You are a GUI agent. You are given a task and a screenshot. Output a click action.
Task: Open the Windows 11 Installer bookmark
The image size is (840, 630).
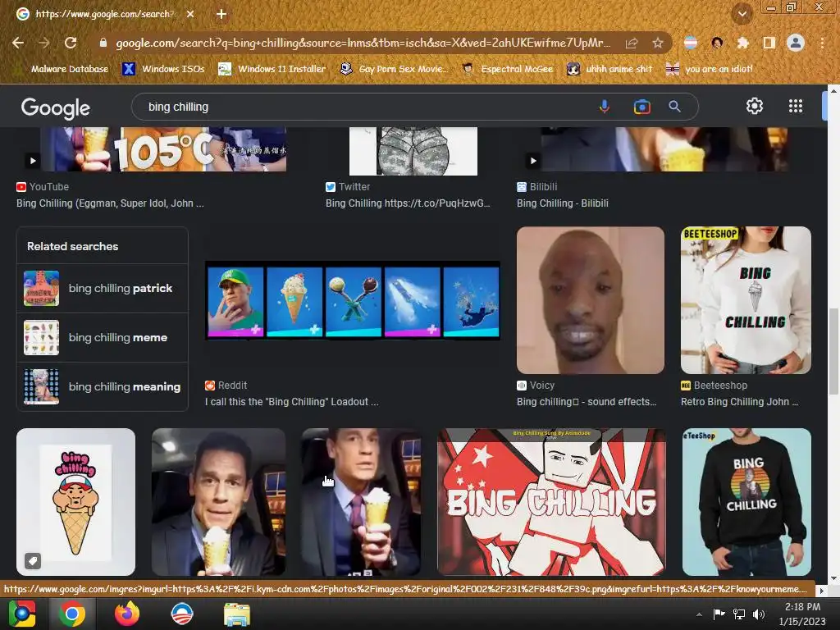coord(272,69)
